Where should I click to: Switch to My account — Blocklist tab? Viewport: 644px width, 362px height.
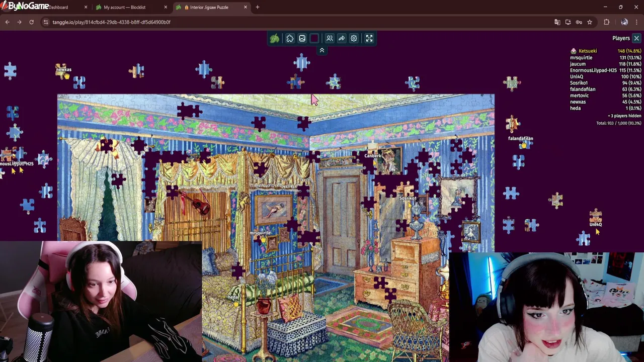point(124,7)
